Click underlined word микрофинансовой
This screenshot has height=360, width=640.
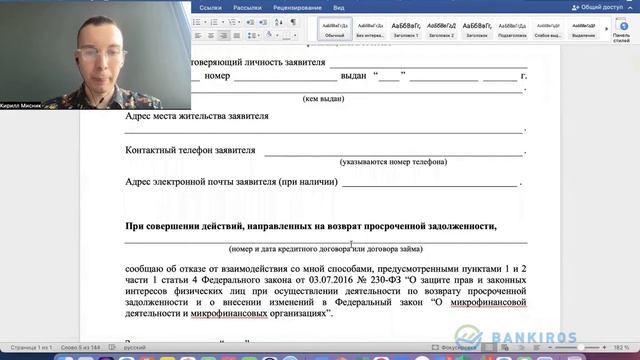(x=488, y=302)
